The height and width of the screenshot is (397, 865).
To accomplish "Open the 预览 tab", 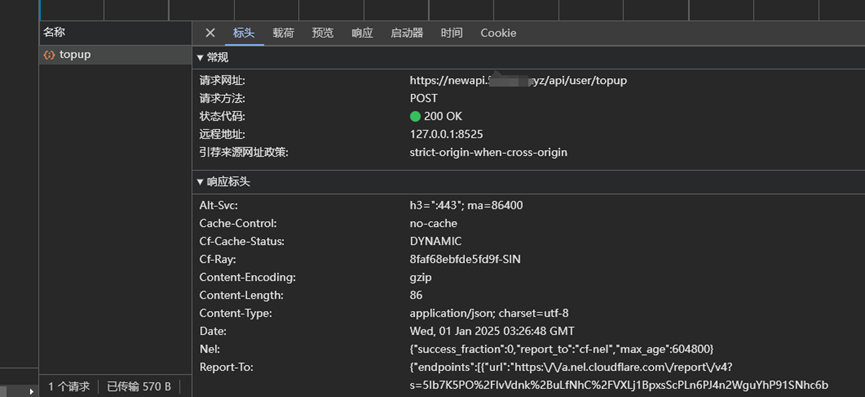I will [x=323, y=33].
